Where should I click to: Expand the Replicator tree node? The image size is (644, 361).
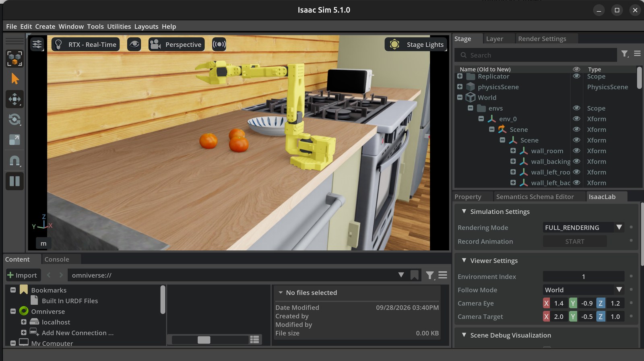point(460,76)
